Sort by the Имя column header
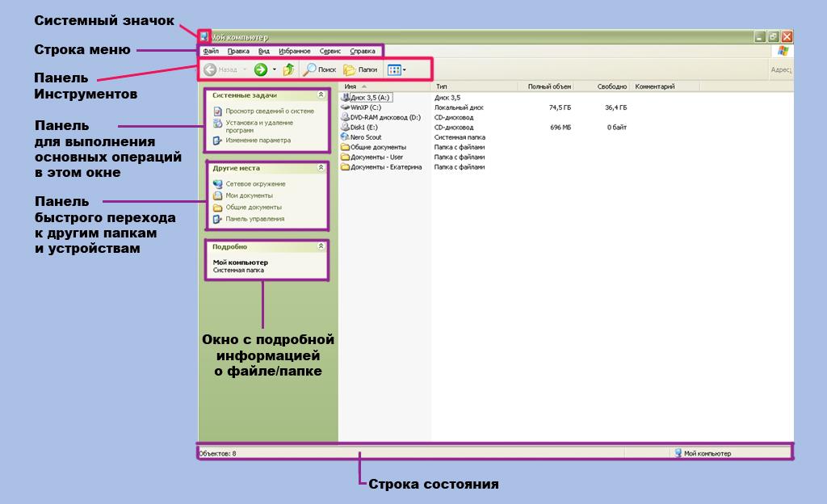 pos(351,86)
